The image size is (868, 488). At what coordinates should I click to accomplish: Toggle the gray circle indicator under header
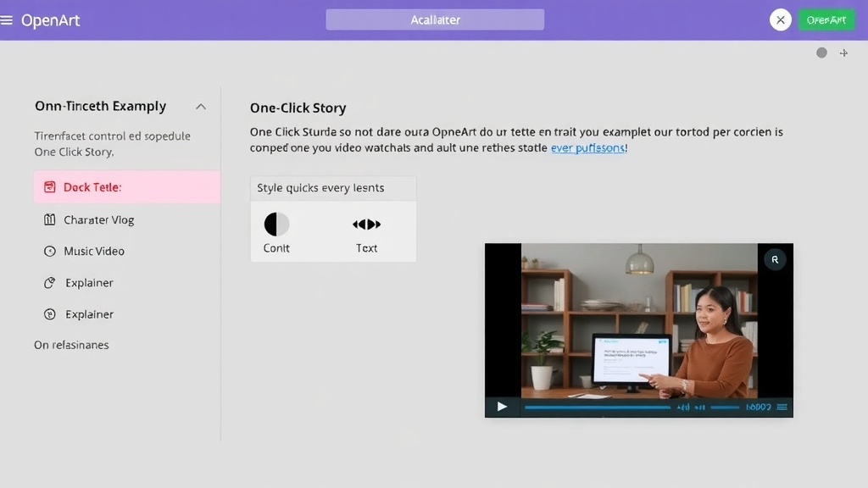click(821, 53)
